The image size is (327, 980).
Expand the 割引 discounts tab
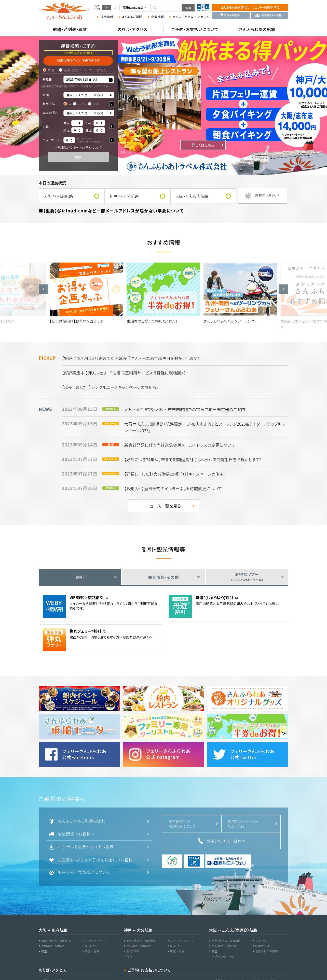point(80,577)
